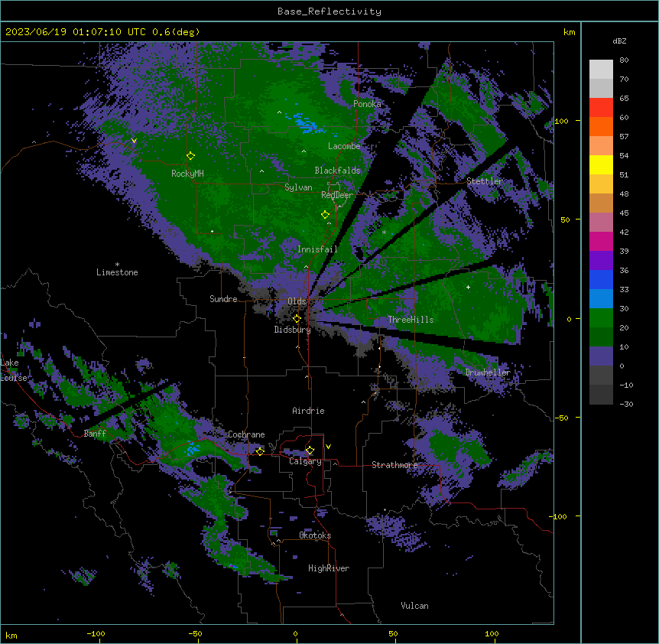This screenshot has height=644, width=659.
Task: Click the Didsbury label
Action: coord(293,330)
